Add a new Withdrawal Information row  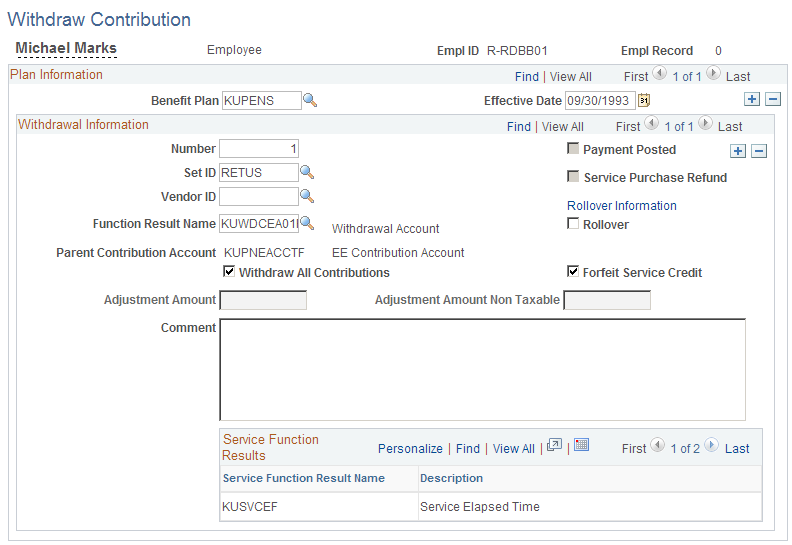[x=737, y=151]
